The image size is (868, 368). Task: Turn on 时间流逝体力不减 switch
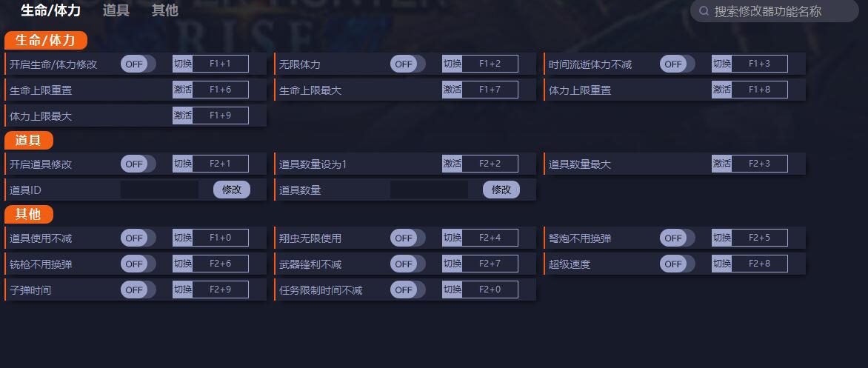(x=677, y=64)
